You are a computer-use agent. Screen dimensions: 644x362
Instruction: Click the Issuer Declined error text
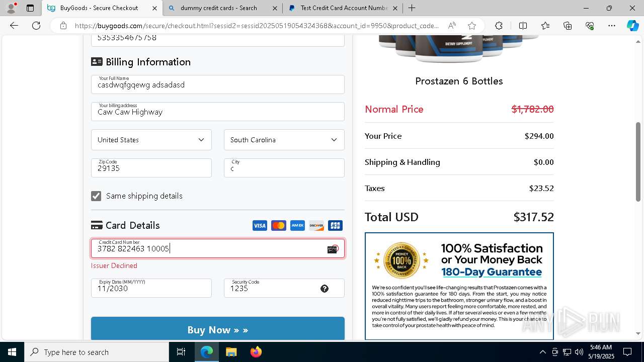114,265
